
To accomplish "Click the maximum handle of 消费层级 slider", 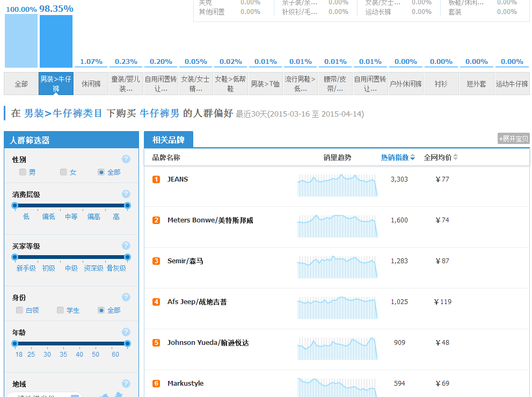I will (128, 205).
